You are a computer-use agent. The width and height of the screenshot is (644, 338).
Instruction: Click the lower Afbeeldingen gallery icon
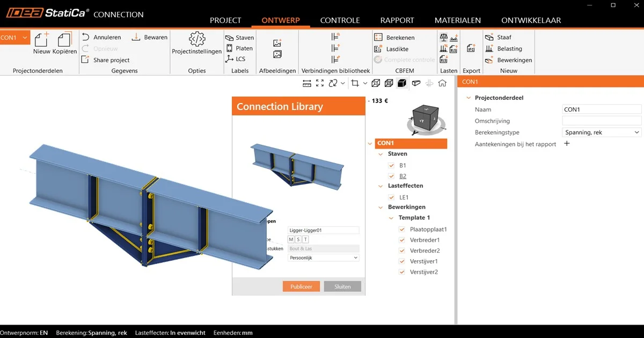(x=277, y=54)
